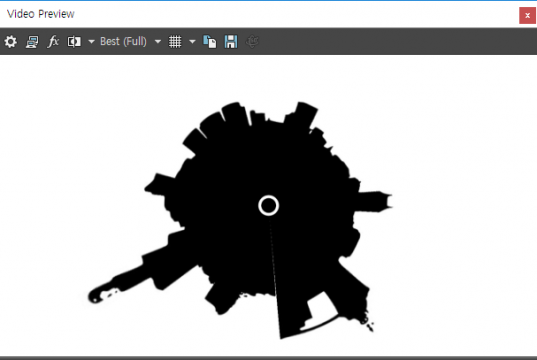Viewport: 537px width, 360px height.
Task: Save snapshot to file floppy icon
Action: [x=231, y=42]
